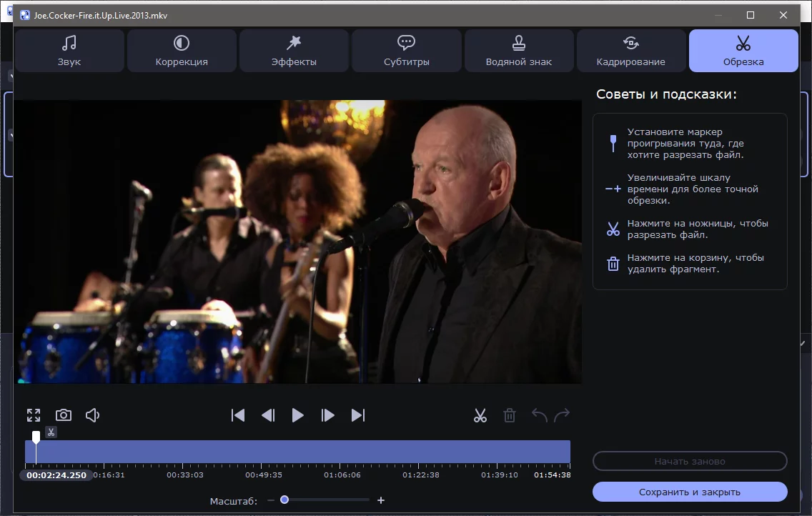This screenshot has height=516, width=812.
Task: Open the Звук (Sound) tab
Action: point(69,51)
